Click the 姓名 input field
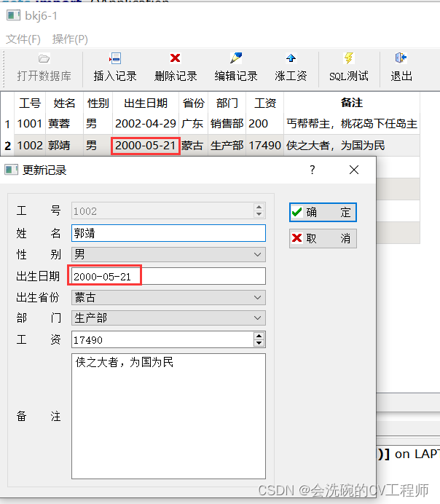440x504 pixels. [x=168, y=233]
